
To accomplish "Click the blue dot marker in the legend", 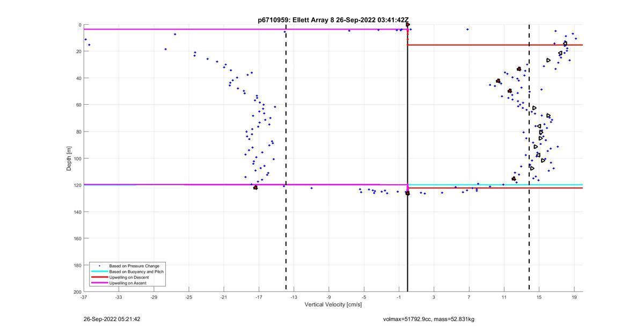I will pos(99,266).
